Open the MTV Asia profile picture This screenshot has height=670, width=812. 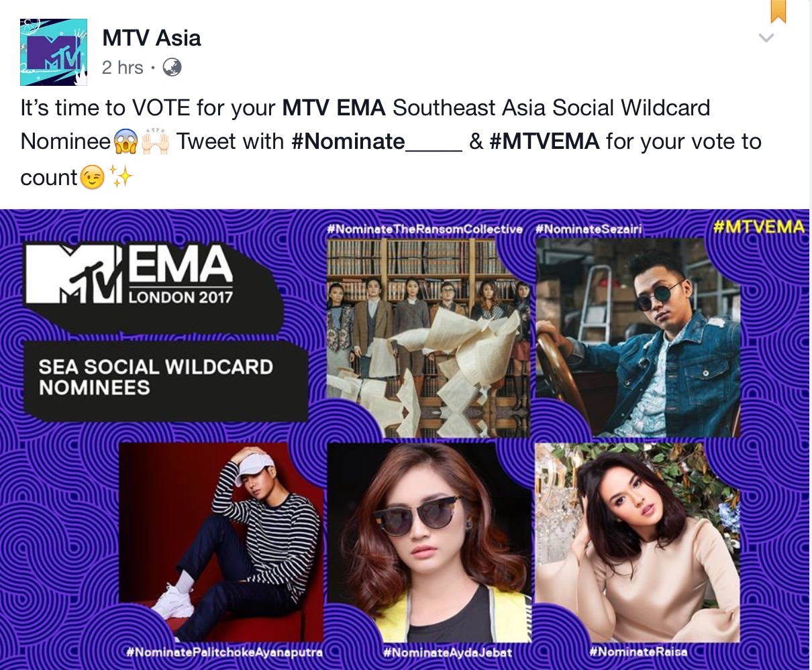pos(54,52)
